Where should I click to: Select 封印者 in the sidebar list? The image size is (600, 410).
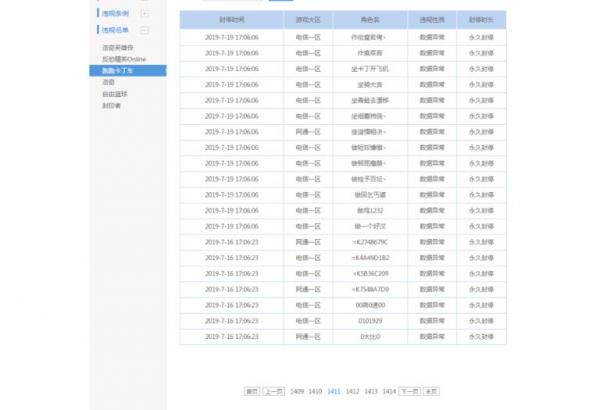111,105
